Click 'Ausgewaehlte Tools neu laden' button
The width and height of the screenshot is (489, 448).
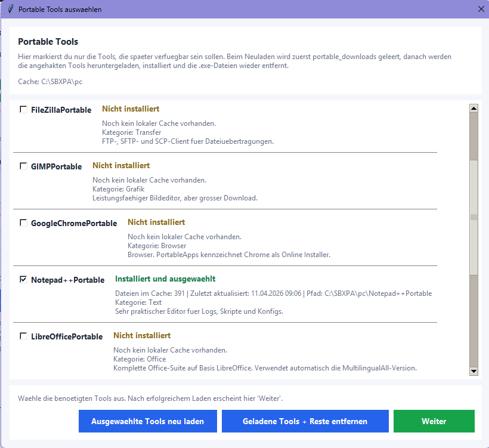pos(147,421)
